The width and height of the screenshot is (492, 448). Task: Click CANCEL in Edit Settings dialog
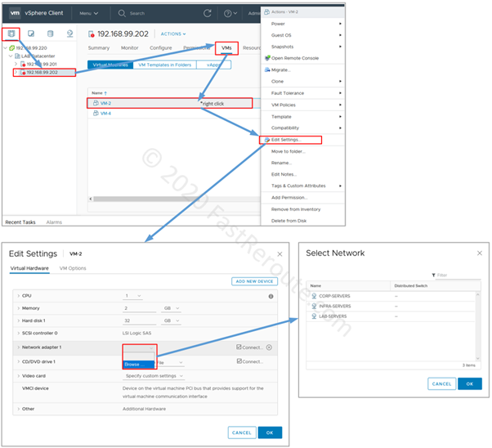242,432
